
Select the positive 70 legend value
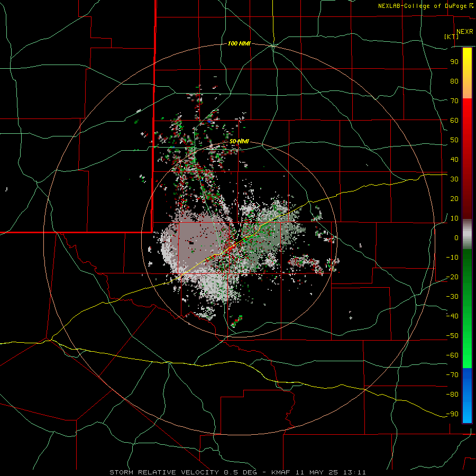pyautogui.click(x=454, y=101)
